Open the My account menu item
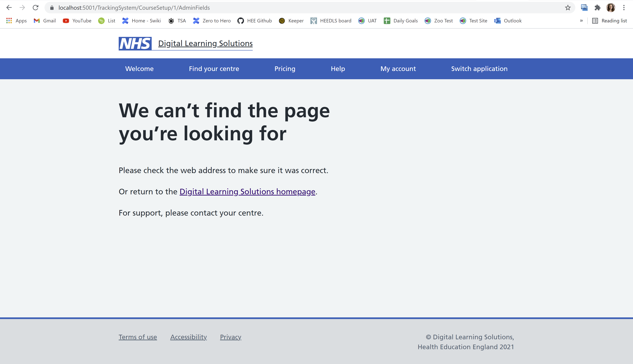633x364 pixels. point(398,69)
